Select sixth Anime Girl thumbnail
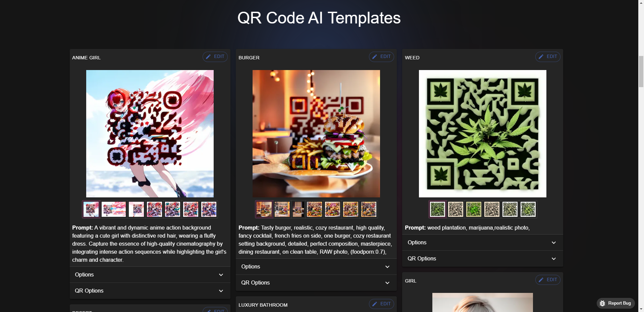 [191, 209]
